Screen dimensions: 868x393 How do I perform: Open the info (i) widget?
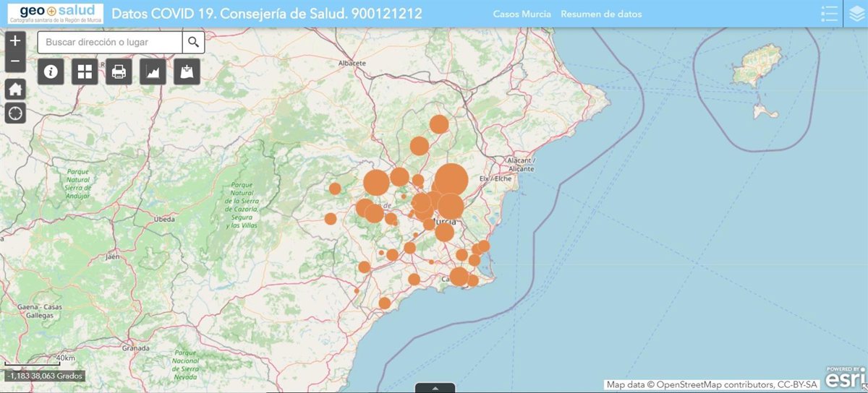[x=51, y=72]
